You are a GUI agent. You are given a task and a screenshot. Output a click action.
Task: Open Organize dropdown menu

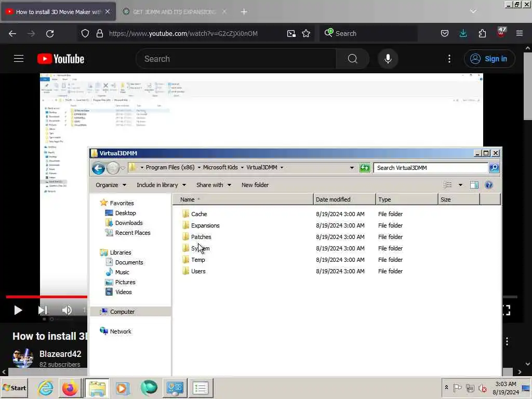[x=111, y=185]
